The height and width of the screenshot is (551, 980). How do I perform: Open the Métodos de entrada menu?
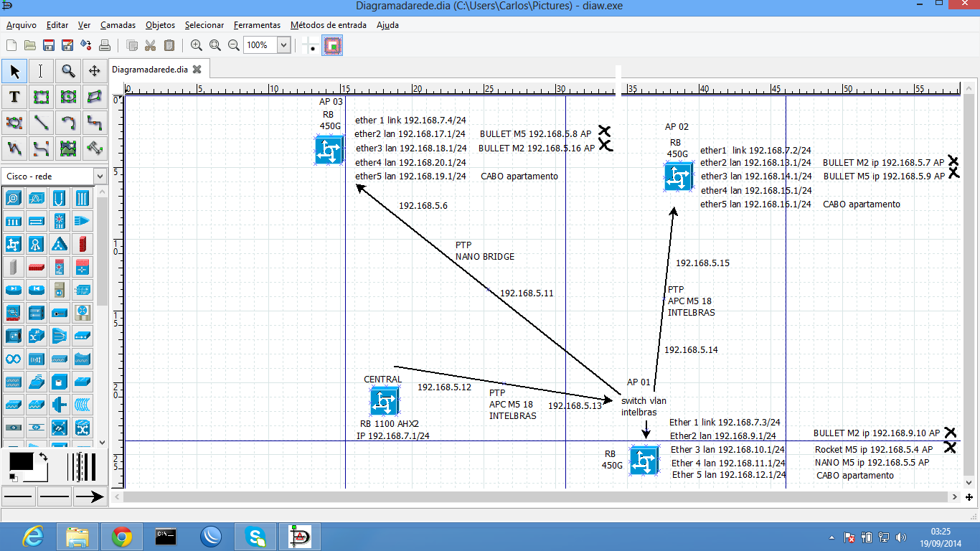click(329, 25)
